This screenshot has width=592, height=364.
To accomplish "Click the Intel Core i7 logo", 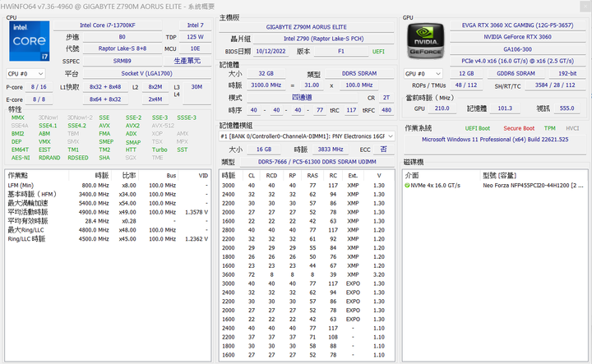I will point(29,41).
